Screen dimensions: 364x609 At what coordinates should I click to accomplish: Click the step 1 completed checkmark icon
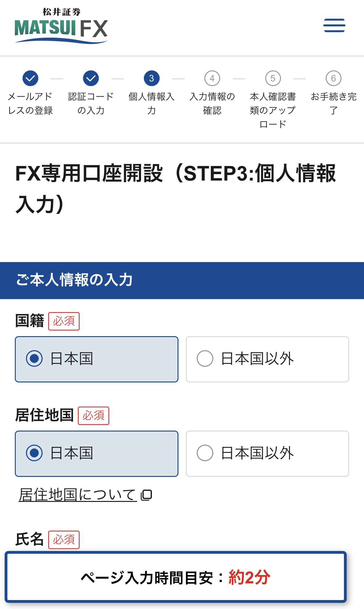click(x=30, y=78)
